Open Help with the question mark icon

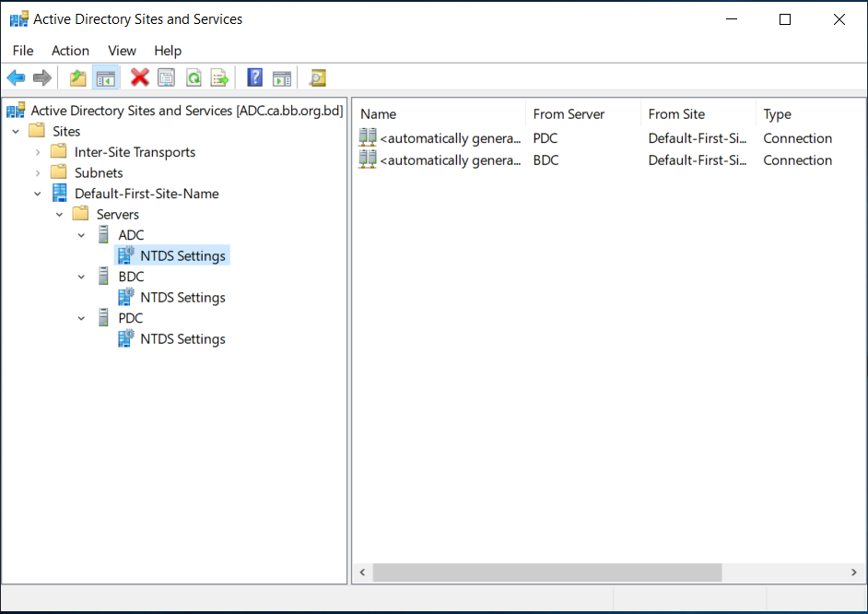[254, 77]
